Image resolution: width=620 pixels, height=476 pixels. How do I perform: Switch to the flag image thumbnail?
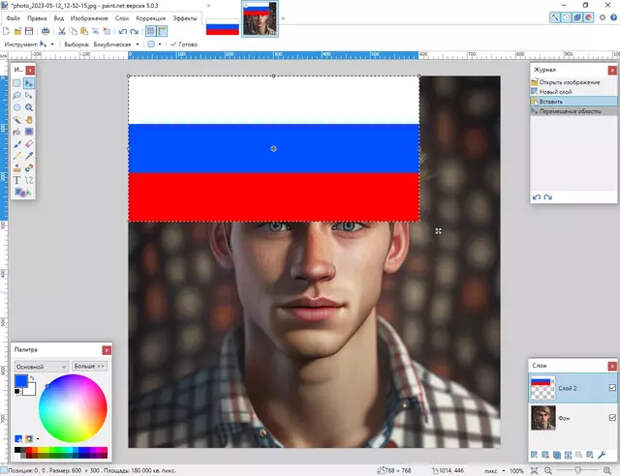pyautogui.click(x=222, y=27)
